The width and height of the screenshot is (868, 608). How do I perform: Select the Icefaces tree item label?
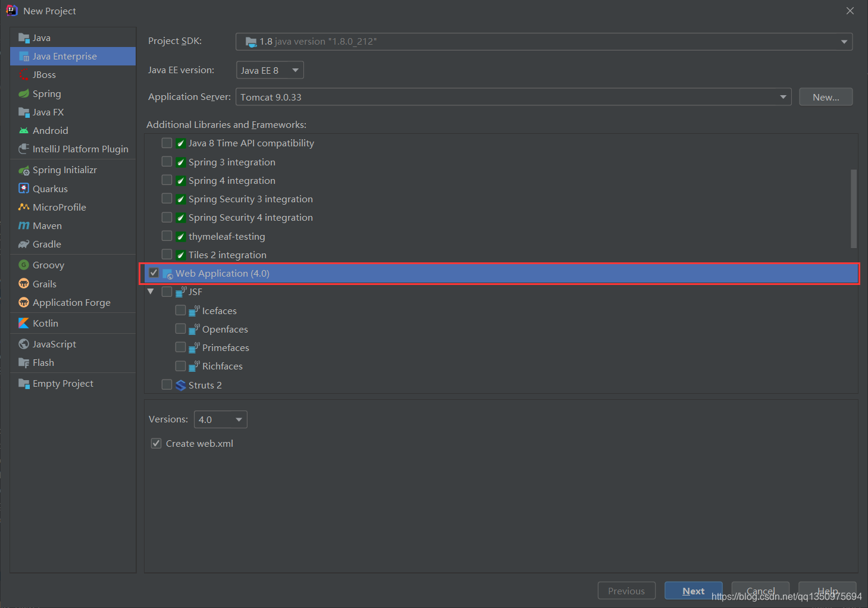coord(220,311)
